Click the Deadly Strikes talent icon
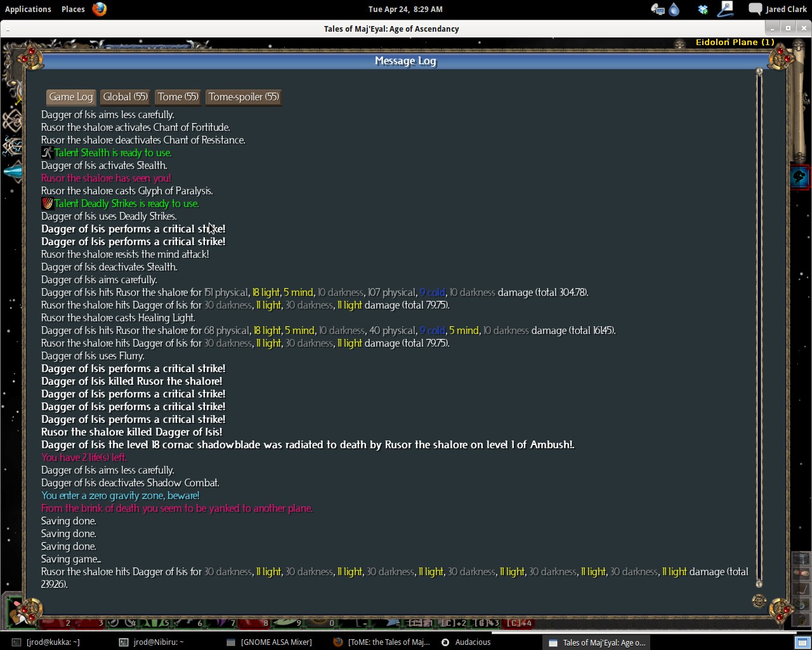The width and height of the screenshot is (812, 650). coord(47,203)
